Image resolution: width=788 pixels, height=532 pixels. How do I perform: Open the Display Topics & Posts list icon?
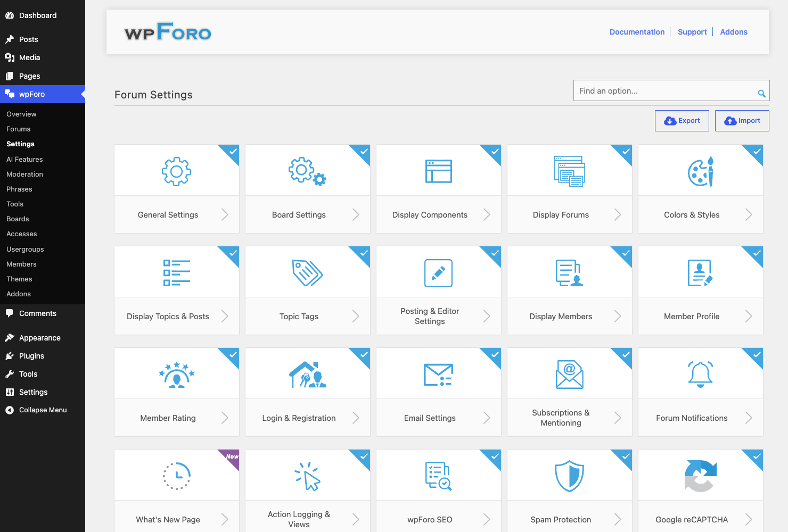(177, 273)
